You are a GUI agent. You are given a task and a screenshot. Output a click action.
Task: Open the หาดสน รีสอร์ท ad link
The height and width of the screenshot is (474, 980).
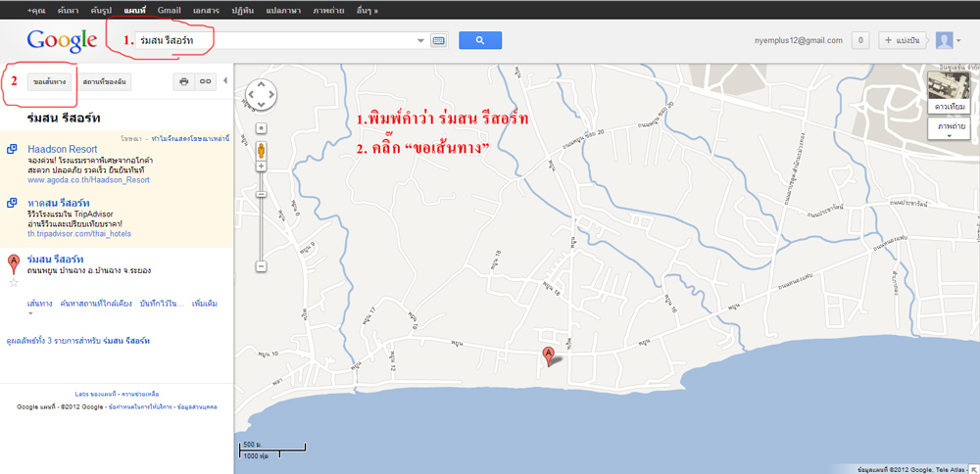point(59,204)
